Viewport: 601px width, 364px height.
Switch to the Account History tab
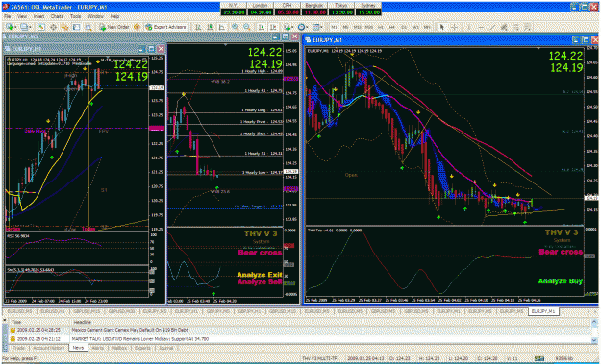49,348
